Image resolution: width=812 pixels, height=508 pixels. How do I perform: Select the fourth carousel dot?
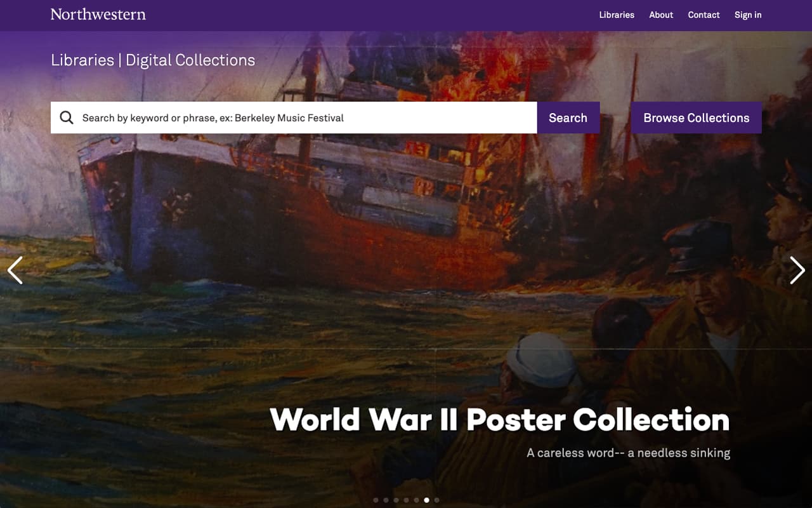click(x=405, y=500)
